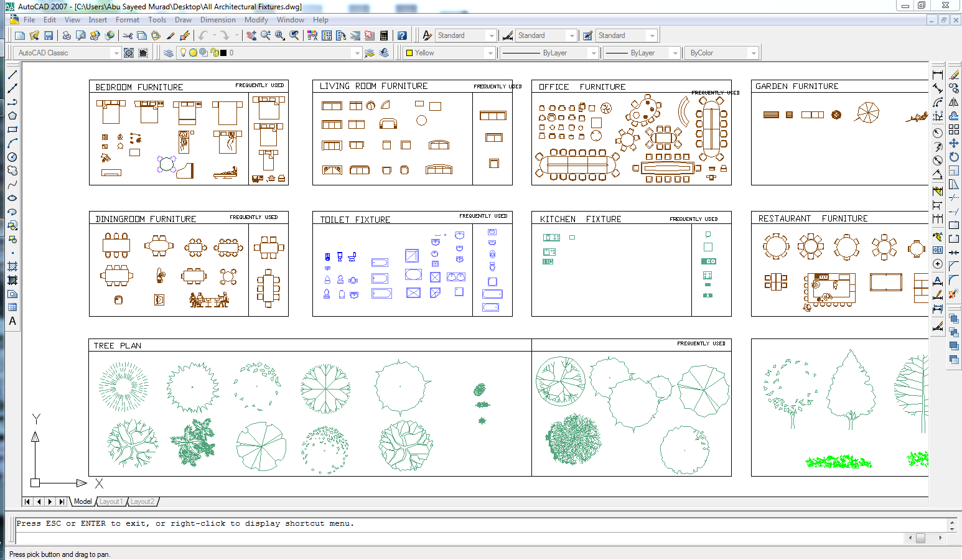962x560 pixels.
Task: Open the Help question-mark icon
Action: (x=402, y=35)
